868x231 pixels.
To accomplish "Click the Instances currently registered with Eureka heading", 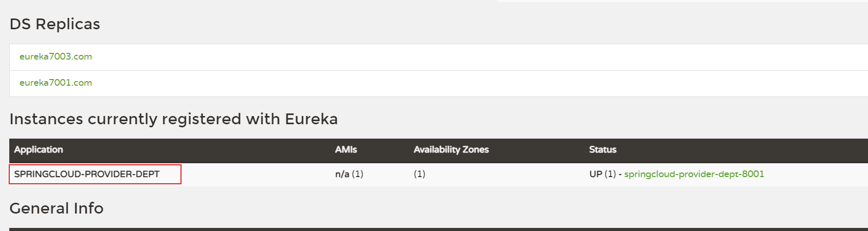I will point(173,119).
